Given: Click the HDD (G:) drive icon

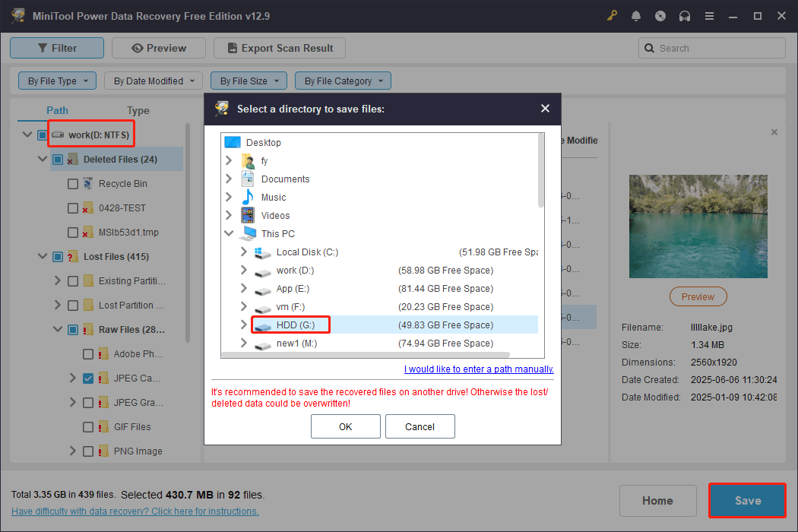Looking at the screenshot, I should (x=263, y=326).
